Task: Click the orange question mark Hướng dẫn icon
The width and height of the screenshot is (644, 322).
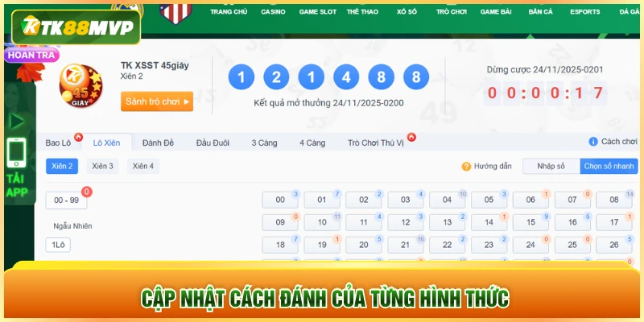Action: click(466, 167)
